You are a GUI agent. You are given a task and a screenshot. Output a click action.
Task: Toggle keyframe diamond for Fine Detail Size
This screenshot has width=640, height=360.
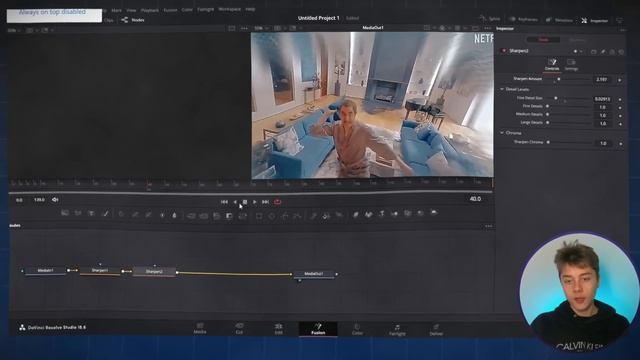pyautogui.click(x=620, y=99)
